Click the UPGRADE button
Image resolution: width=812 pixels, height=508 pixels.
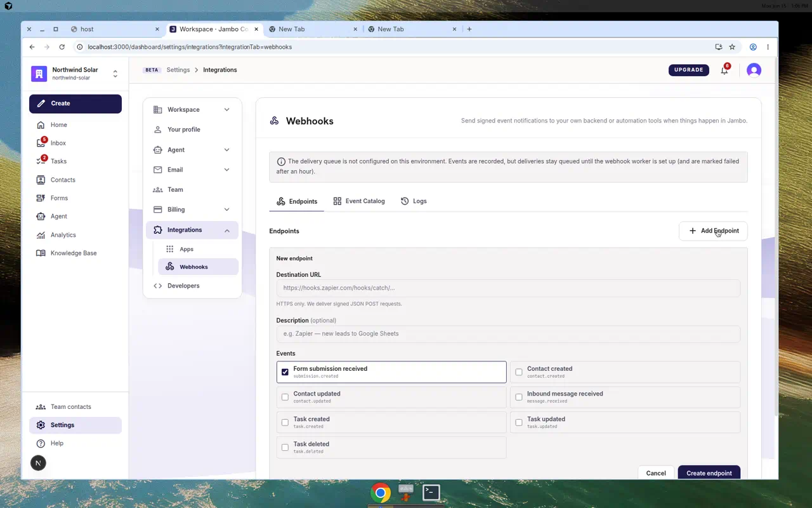pyautogui.click(x=689, y=70)
